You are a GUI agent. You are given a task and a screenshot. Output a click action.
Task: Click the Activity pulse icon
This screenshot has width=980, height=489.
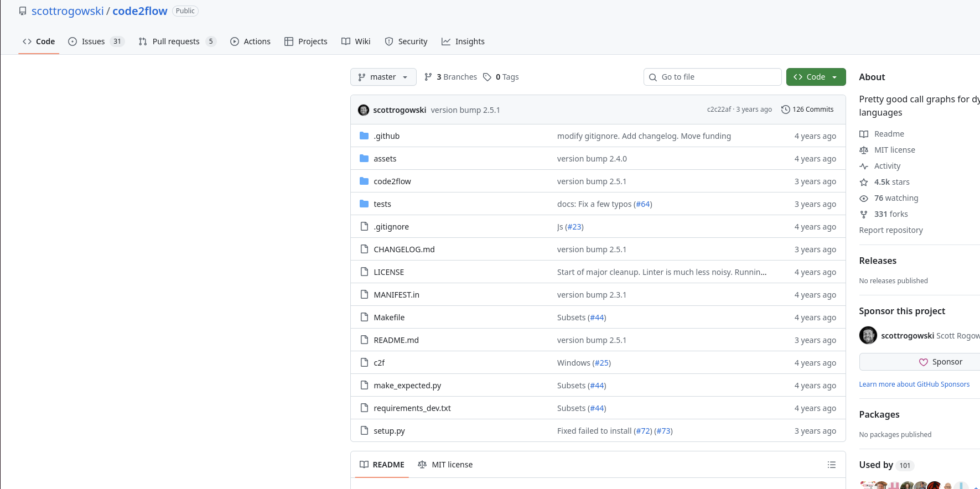pos(864,166)
